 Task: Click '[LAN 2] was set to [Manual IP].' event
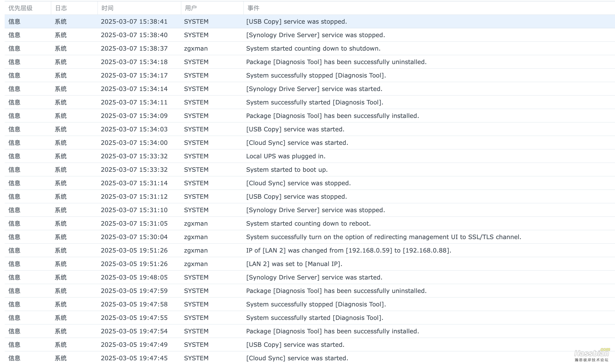click(x=294, y=264)
